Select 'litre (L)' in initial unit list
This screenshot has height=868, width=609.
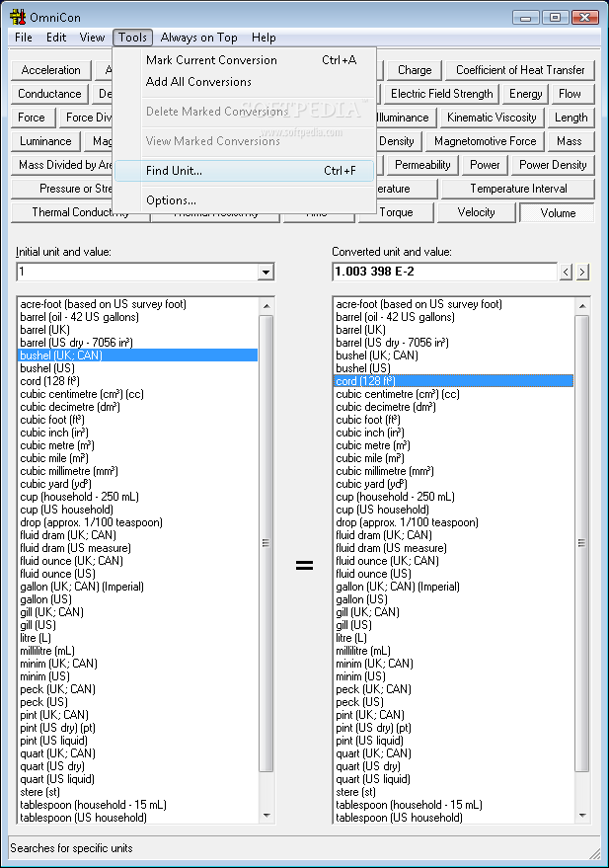point(138,638)
